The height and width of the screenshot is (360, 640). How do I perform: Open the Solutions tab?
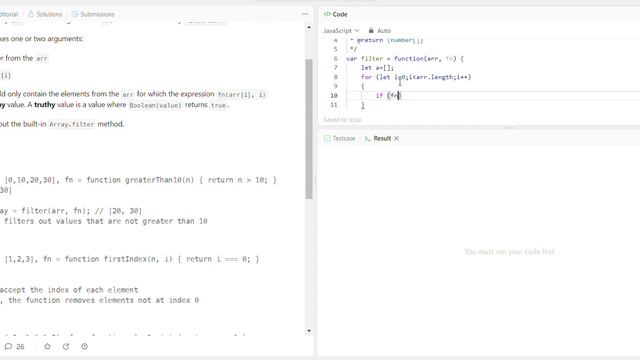point(45,14)
